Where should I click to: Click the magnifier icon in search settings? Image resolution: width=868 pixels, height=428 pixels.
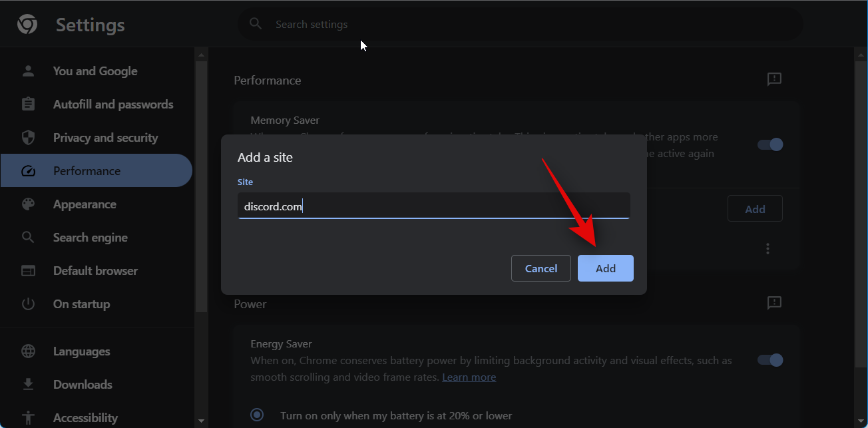(256, 24)
